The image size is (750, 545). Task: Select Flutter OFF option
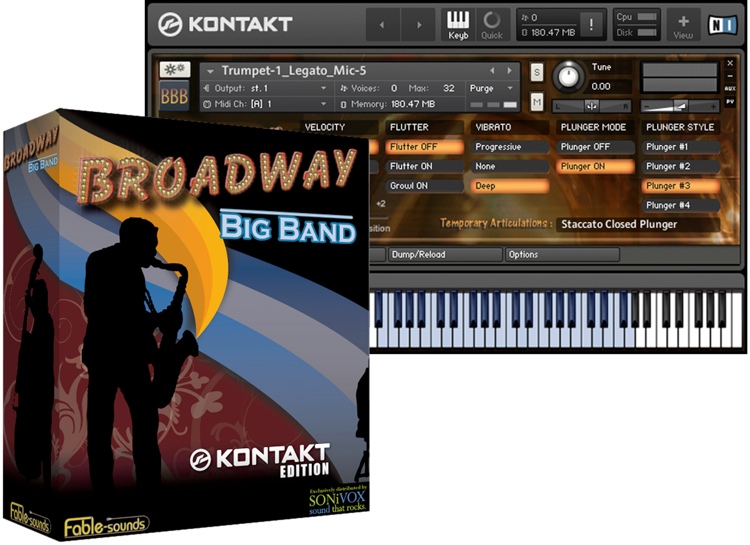[x=425, y=147]
